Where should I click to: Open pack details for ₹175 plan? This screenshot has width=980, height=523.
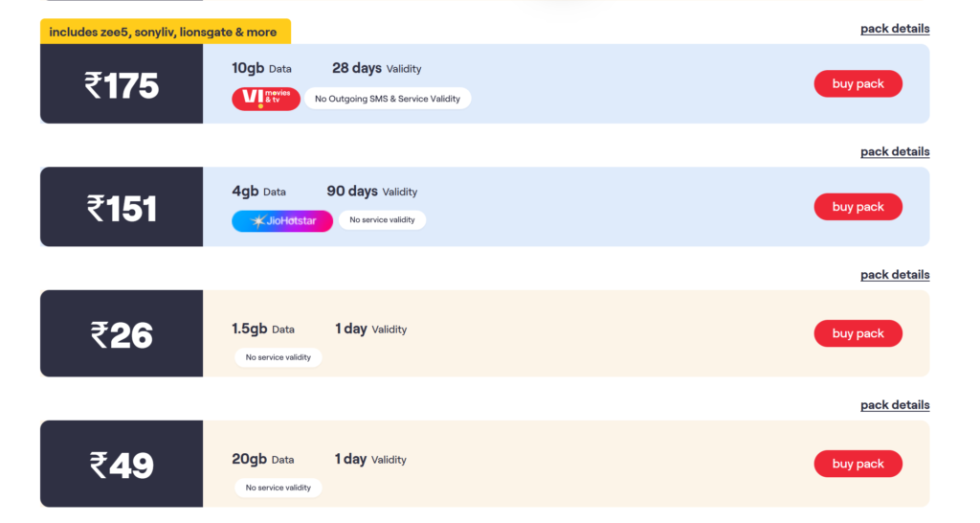(x=895, y=29)
